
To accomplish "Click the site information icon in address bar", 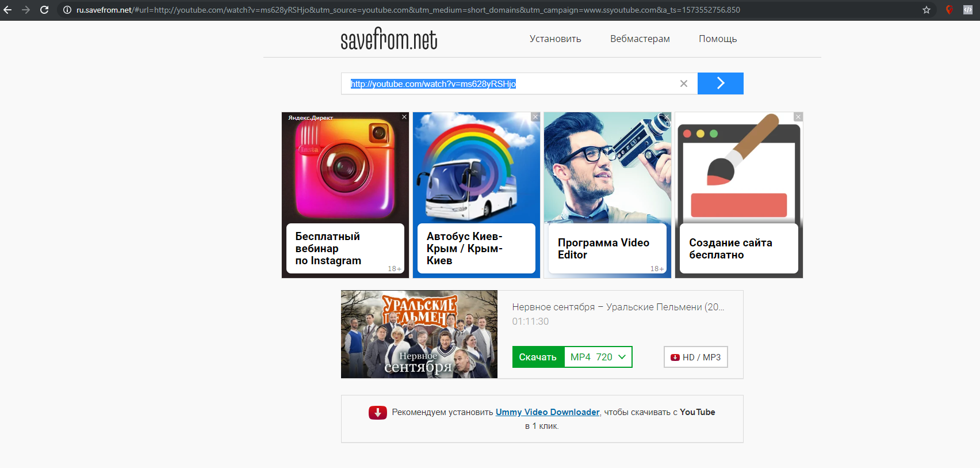I will [67, 10].
